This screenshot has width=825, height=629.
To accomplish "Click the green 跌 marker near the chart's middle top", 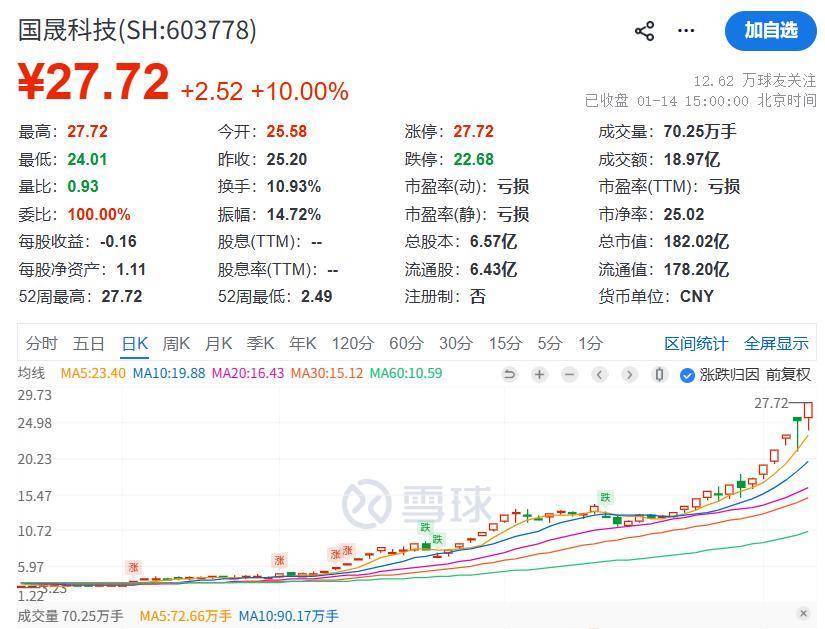I will [x=605, y=497].
